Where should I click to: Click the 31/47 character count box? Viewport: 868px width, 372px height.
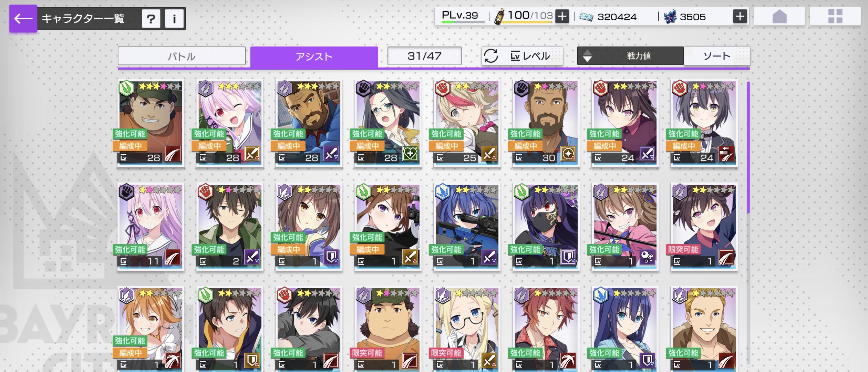coord(424,56)
